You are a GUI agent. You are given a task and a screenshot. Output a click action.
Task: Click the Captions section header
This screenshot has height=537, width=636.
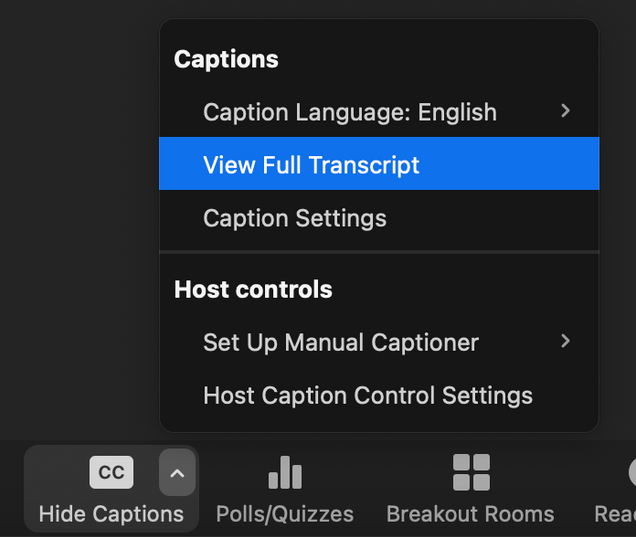coord(226,59)
